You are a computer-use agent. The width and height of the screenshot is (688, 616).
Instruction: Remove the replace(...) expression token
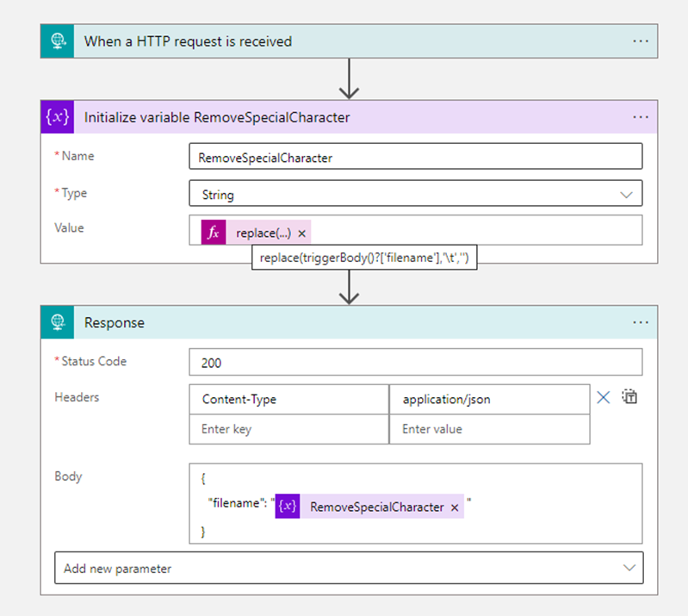(302, 233)
